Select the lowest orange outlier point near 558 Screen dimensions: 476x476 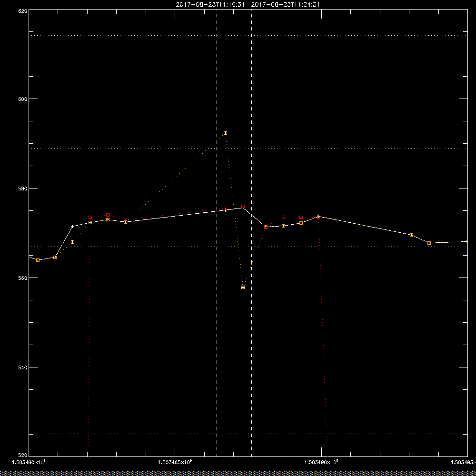point(243,287)
